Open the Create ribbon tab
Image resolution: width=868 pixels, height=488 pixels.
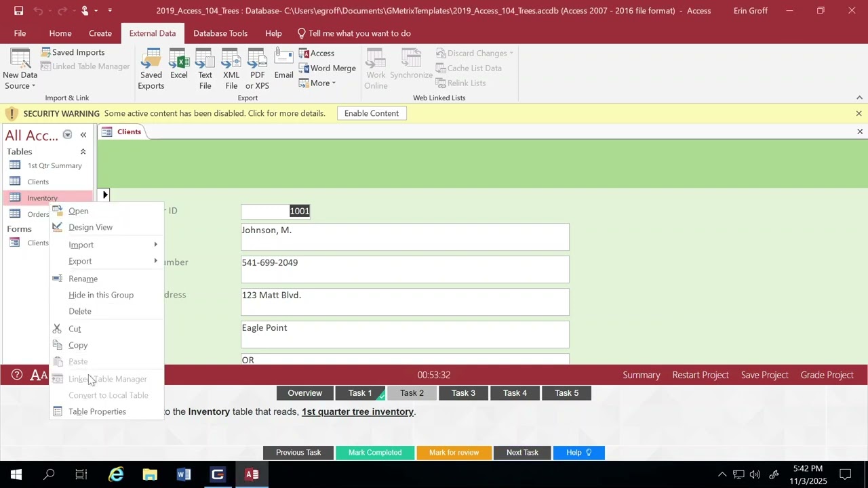[x=100, y=33]
